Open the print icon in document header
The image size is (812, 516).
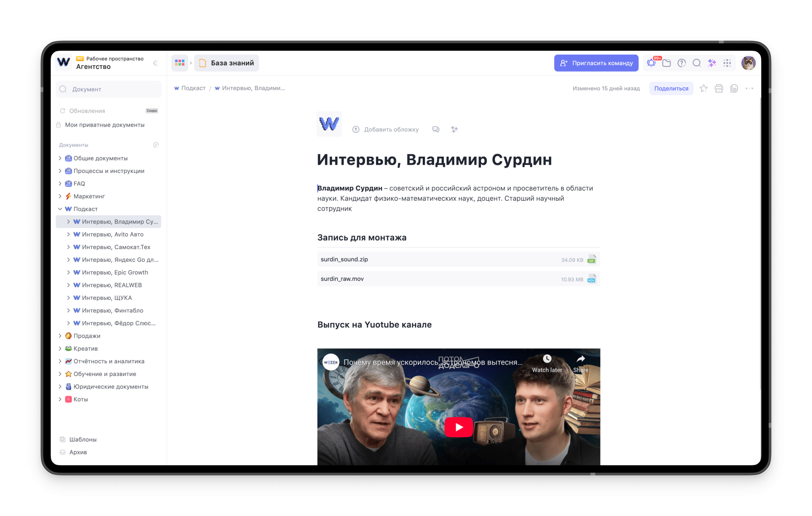pos(718,88)
